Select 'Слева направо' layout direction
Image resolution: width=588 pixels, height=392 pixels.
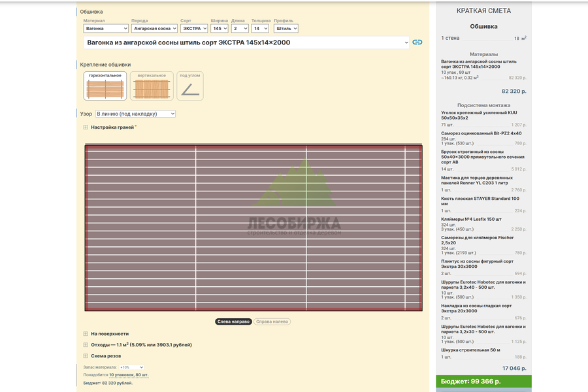pyautogui.click(x=233, y=321)
